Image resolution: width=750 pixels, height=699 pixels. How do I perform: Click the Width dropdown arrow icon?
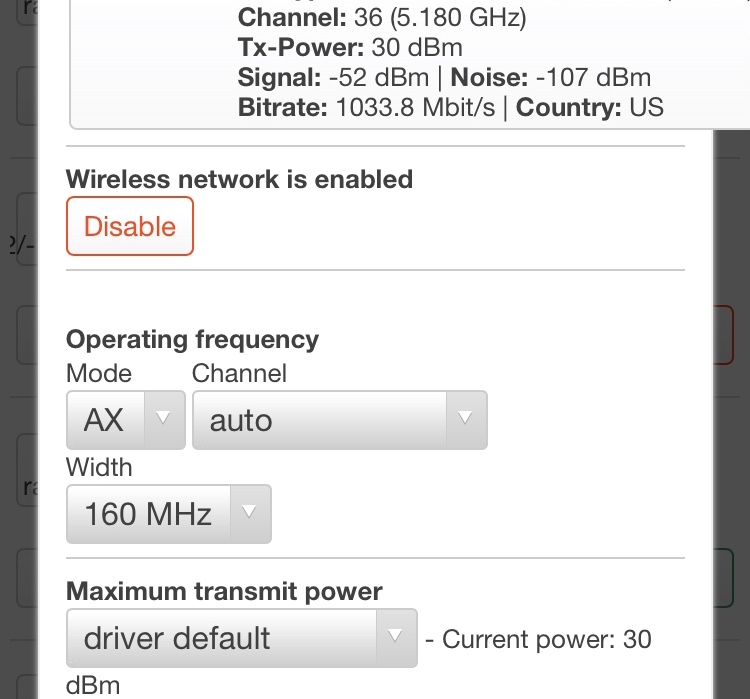click(x=249, y=512)
